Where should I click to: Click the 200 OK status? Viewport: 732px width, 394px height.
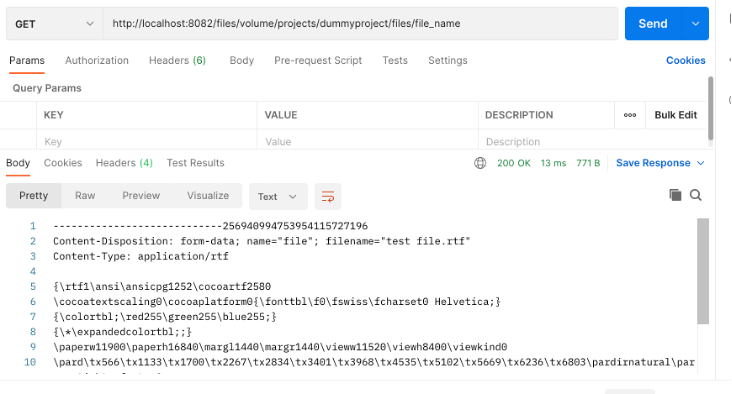click(x=514, y=163)
